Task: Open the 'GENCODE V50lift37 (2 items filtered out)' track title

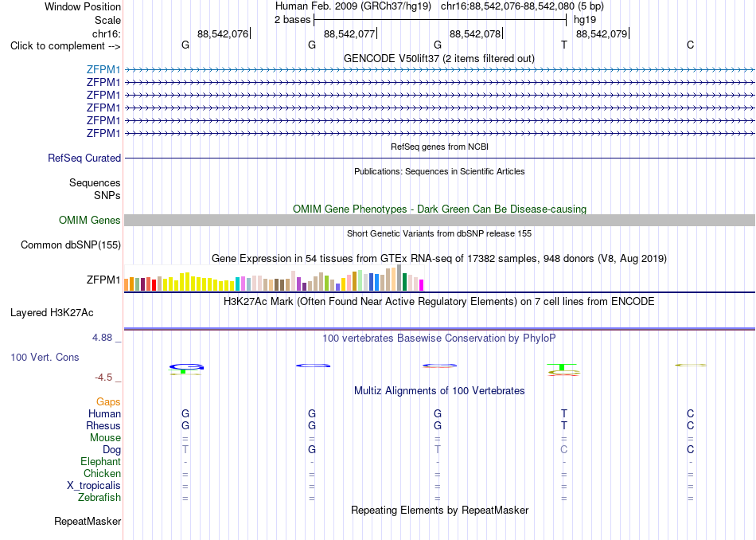Action: (x=438, y=58)
